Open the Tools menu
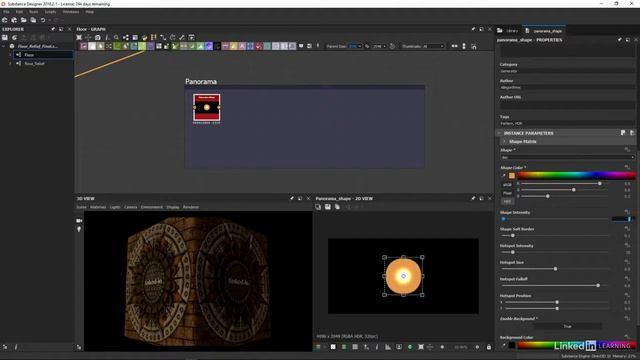The height and width of the screenshot is (360, 640). tap(33, 12)
